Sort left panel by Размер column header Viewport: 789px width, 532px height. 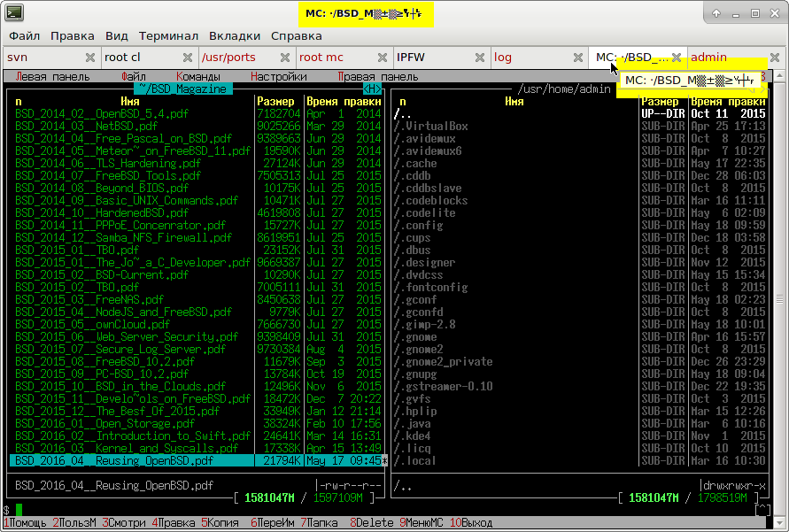click(276, 102)
